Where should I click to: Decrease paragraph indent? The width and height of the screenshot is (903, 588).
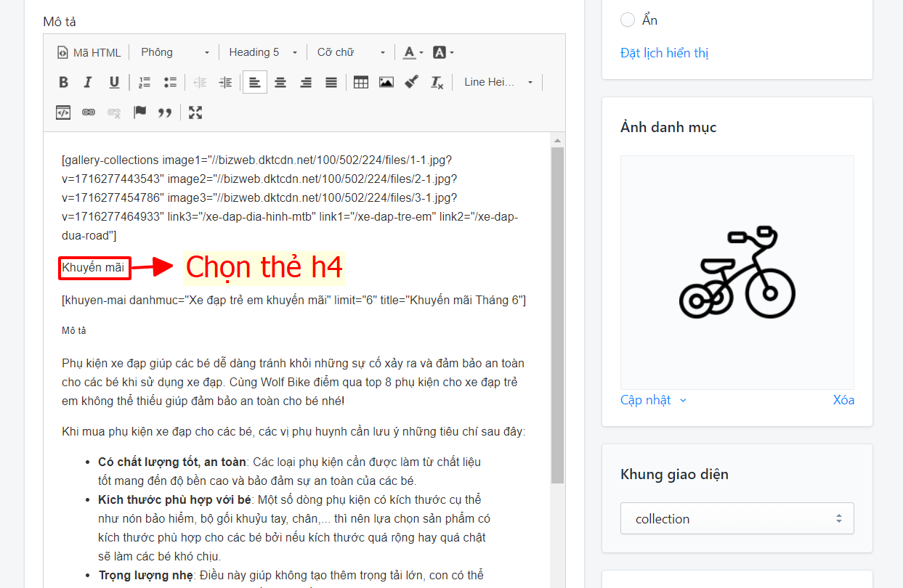point(200,83)
